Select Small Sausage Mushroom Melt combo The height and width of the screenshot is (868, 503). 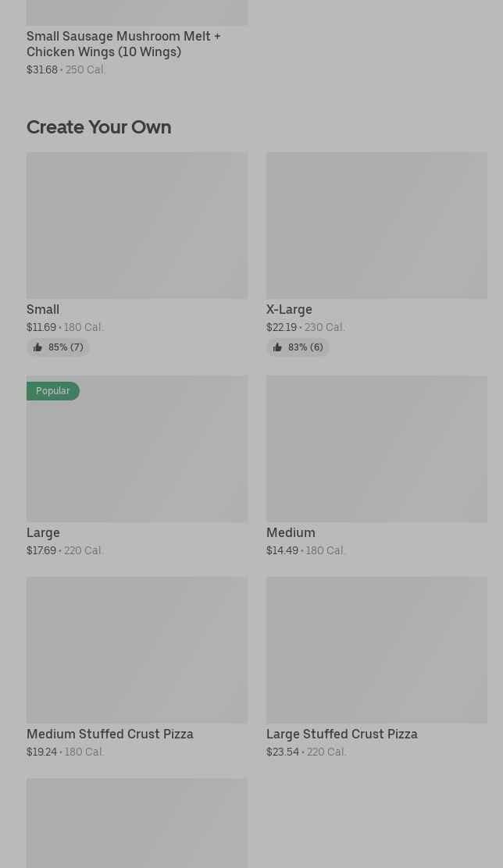click(x=123, y=44)
